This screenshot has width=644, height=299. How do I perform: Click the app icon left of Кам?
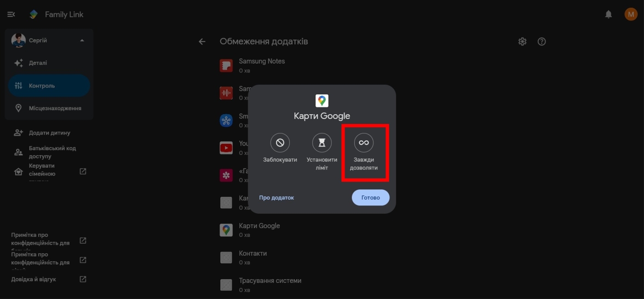(x=226, y=203)
